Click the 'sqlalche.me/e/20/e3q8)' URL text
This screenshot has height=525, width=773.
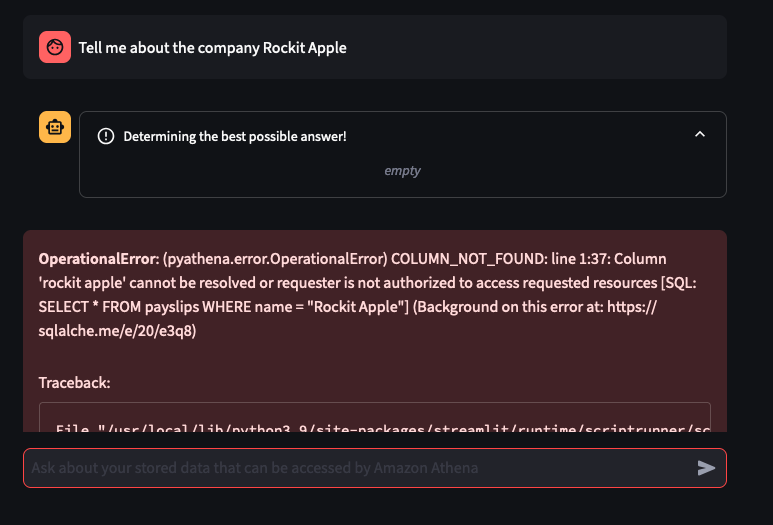coord(117,331)
